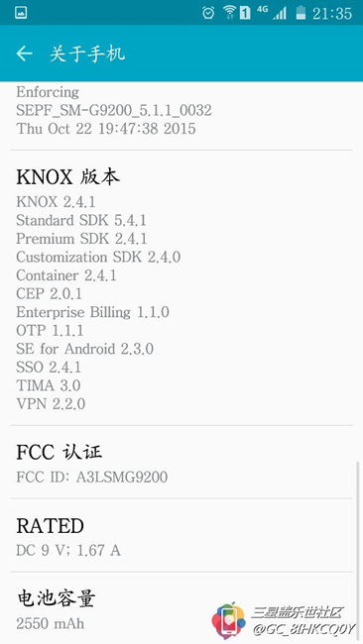The image size is (363, 644).
Task: Tap the 关于手机 page title
Action: (x=86, y=54)
